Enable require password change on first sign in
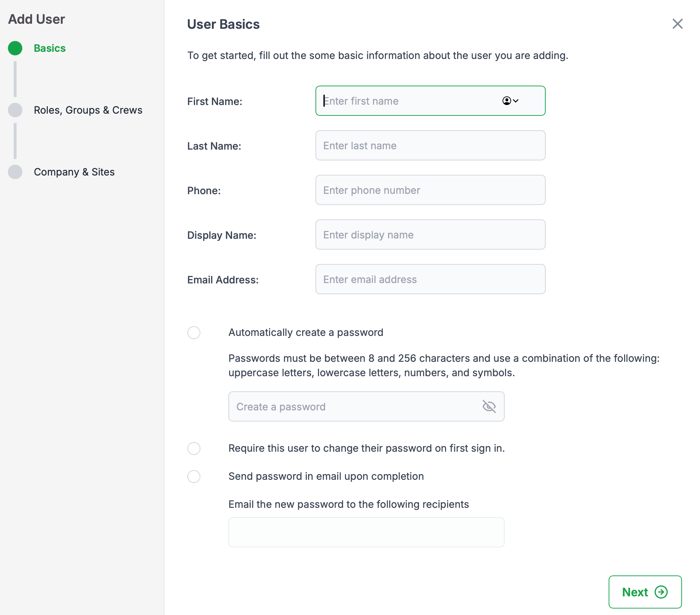This screenshot has width=700, height=615. tap(194, 448)
